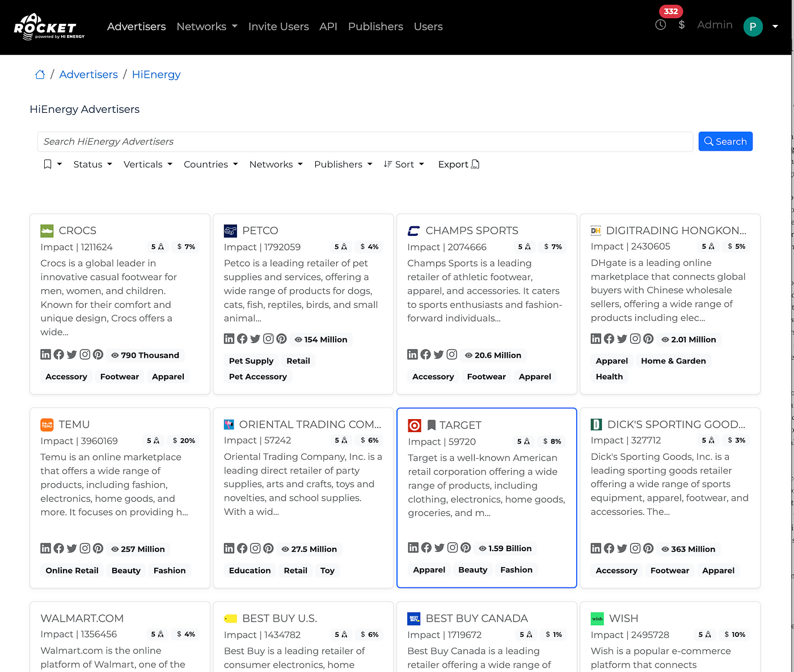Open Temu LinkedIn icon
The height and width of the screenshot is (672, 794).
(46, 548)
